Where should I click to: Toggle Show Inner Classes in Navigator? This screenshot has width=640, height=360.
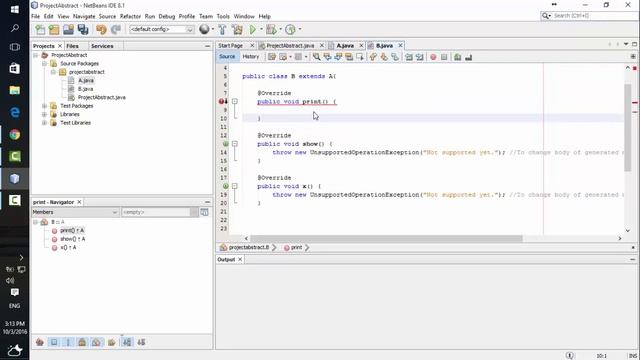[x=96, y=342]
